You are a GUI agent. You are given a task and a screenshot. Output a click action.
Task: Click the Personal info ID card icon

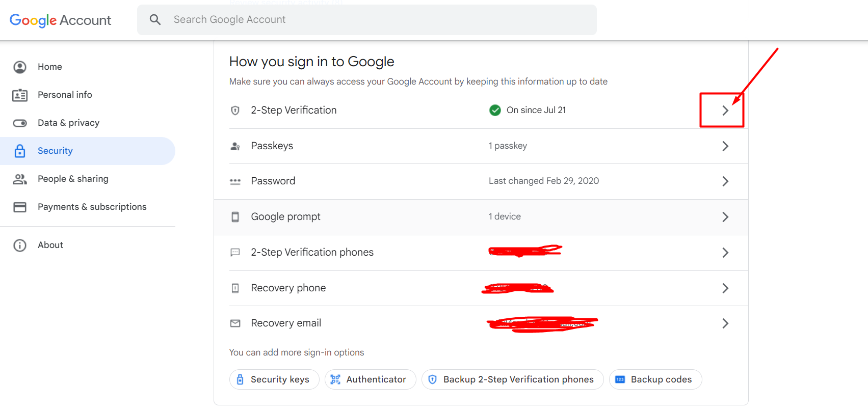[x=20, y=95]
